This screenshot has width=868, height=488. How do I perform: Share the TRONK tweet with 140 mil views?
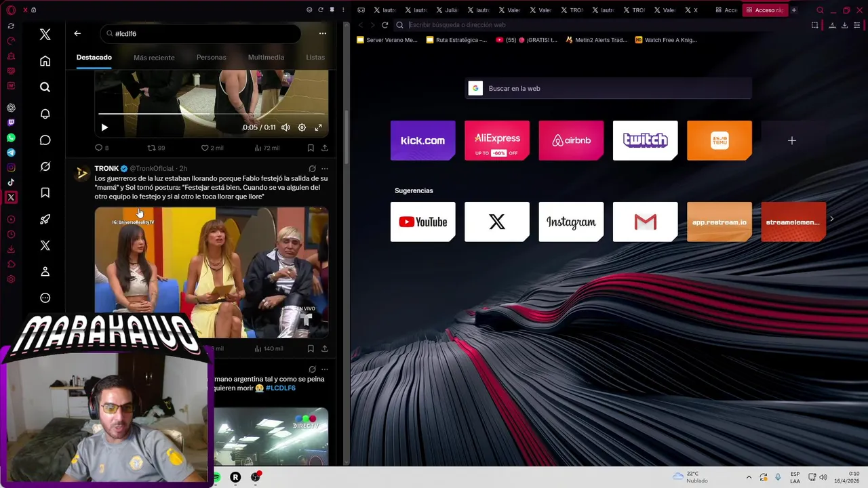point(325,348)
